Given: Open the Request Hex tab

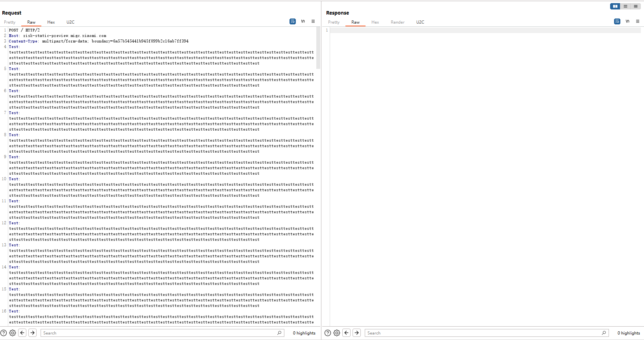Looking at the screenshot, I should [51, 22].
